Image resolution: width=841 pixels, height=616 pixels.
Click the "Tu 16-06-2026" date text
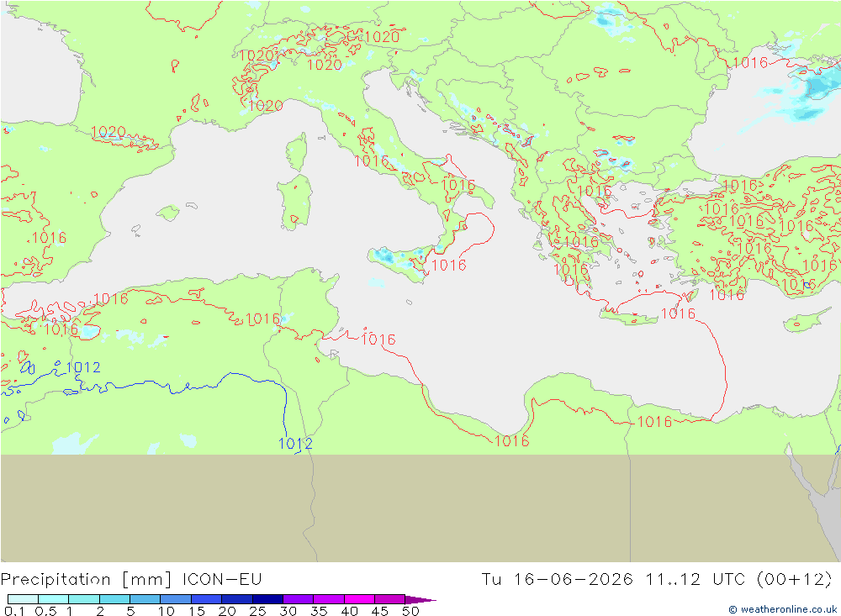558,579
